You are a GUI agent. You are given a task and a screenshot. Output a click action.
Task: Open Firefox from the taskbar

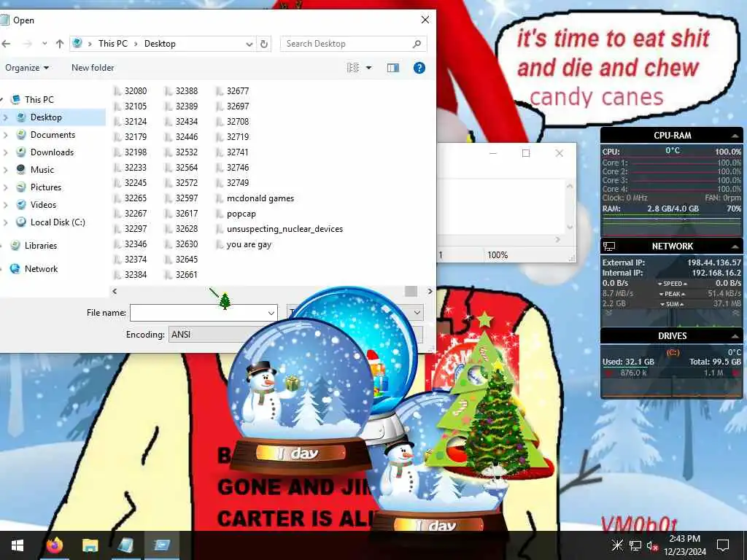pyautogui.click(x=55, y=545)
